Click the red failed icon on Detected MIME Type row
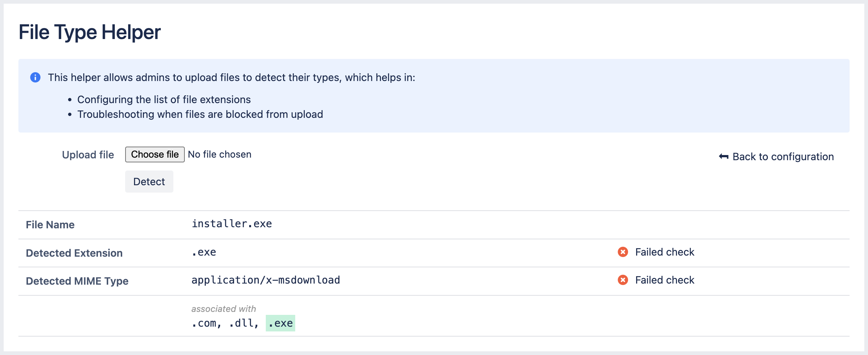The height and width of the screenshot is (355, 868). tap(622, 280)
